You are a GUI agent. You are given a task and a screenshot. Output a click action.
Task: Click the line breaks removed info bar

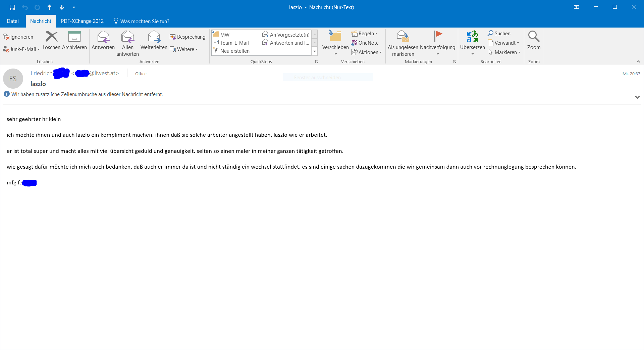pos(87,94)
